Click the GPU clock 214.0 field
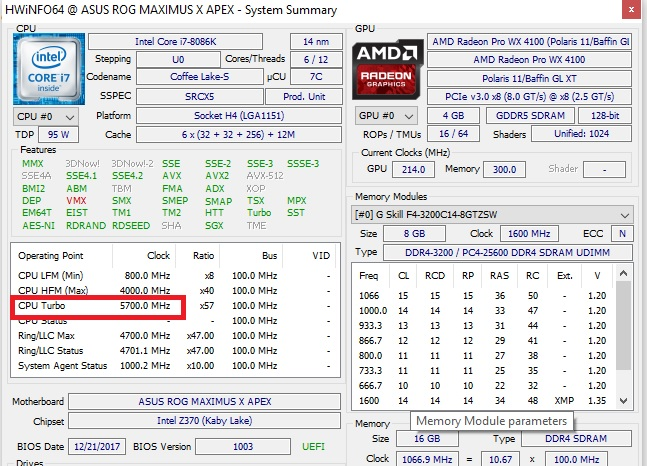647x466 pixels. point(413,170)
